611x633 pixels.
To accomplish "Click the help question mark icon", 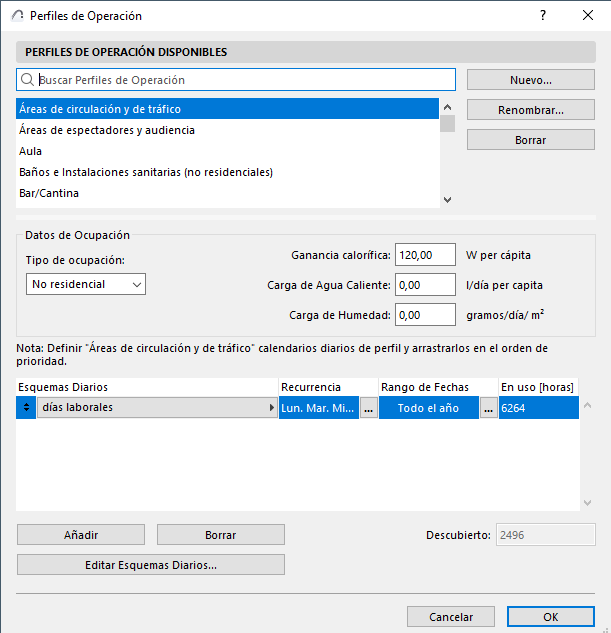I will (x=543, y=15).
